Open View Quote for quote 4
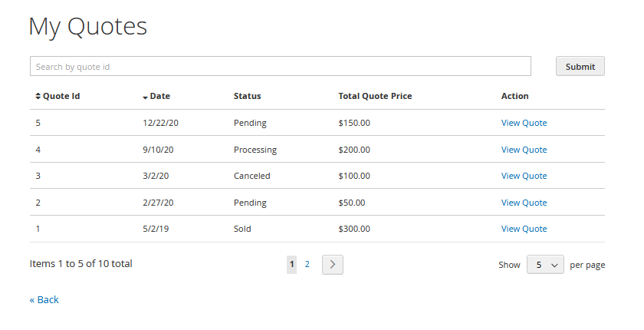The width and height of the screenshot is (644, 330). (524, 150)
